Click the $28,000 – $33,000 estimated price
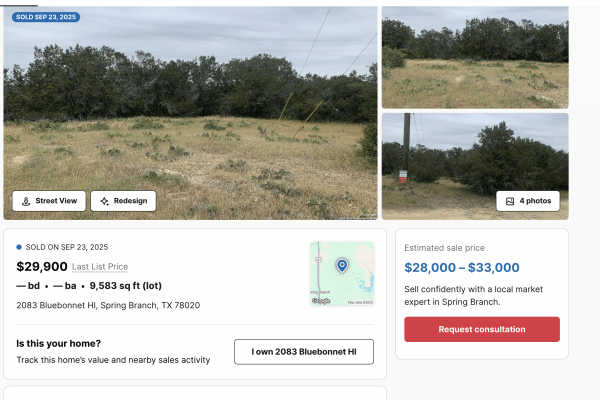Viewport: 600px width, 400px height. coord(462,267)
